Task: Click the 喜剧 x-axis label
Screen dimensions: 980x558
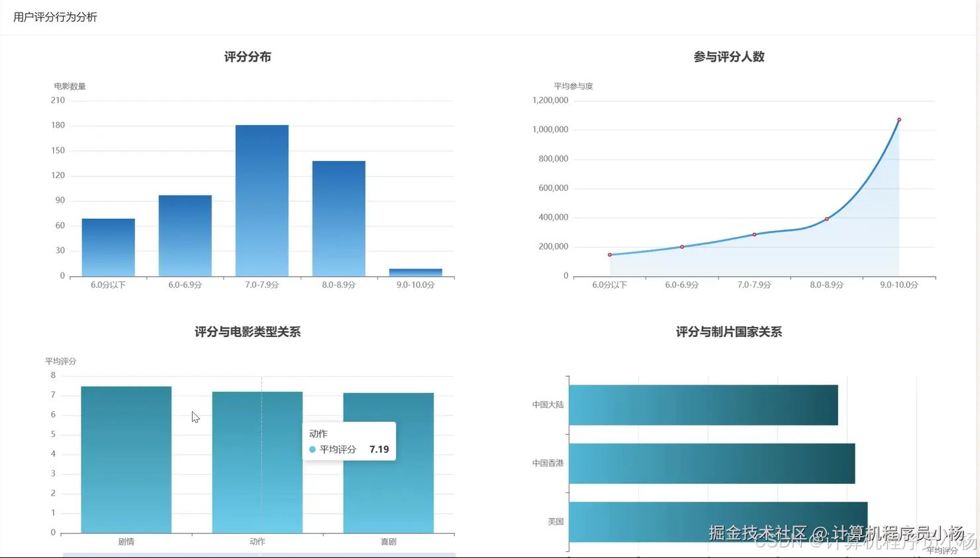Action: click(389, 541)
